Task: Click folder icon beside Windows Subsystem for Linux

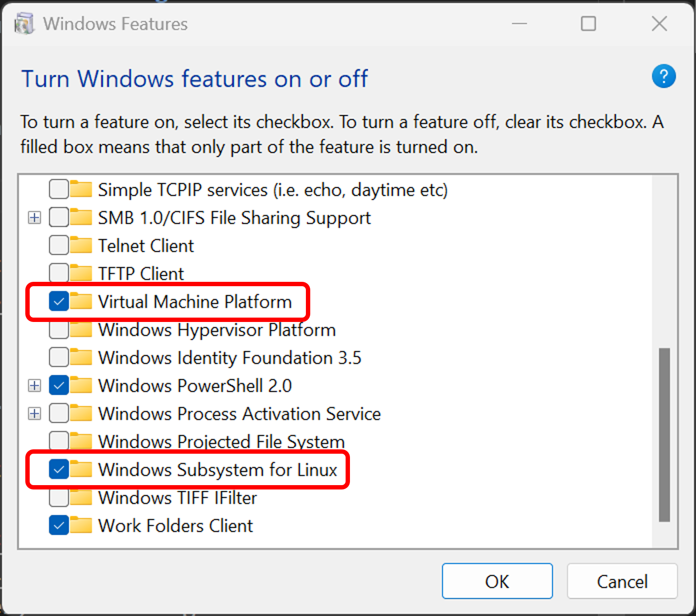Action: (81, 469)
